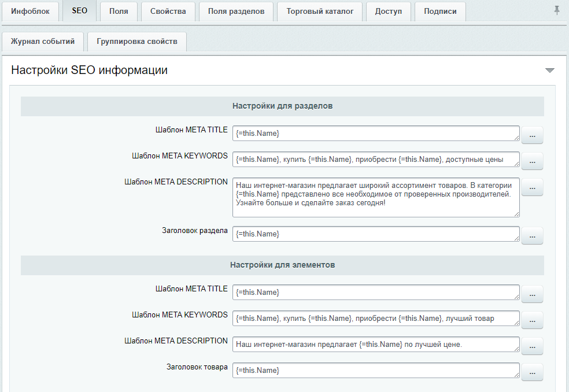Viewport: 569px width, 392px height.
Task: Click the Настройки для разделов header
Action: point(282,106)
